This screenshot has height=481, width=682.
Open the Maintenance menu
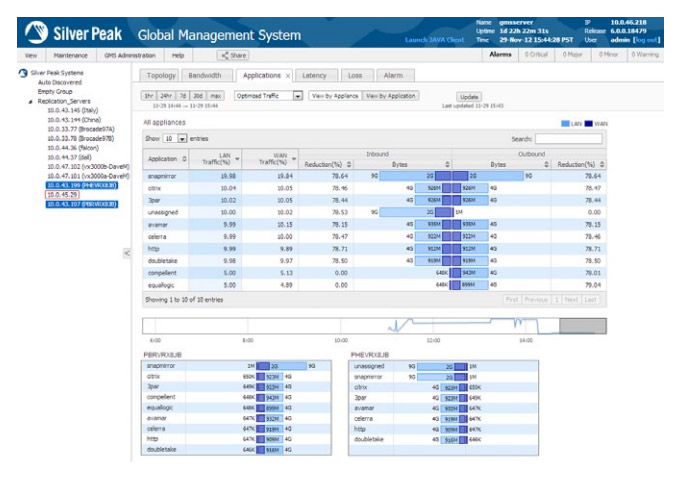coord(70,55)
